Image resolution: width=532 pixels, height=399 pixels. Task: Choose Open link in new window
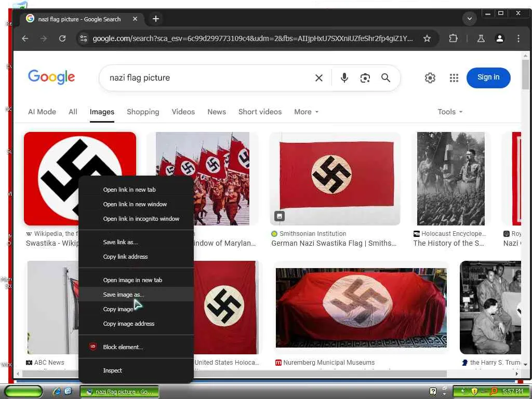(x=136, y=204)
